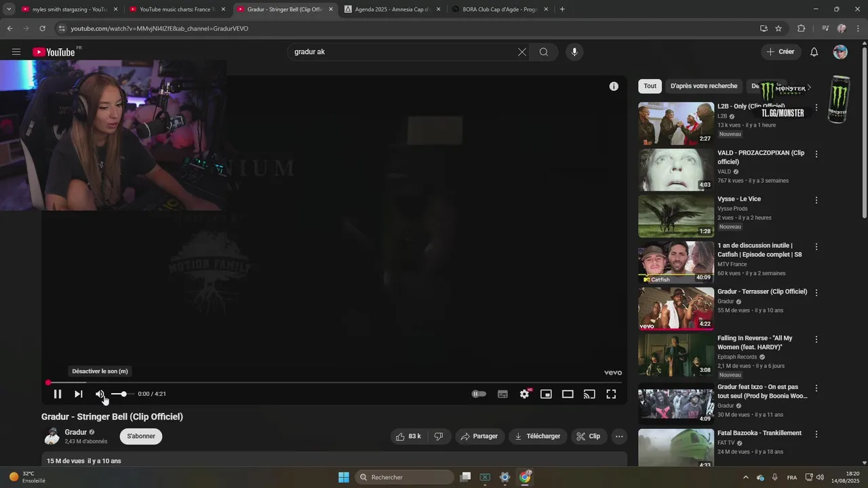Open a new browser tab
Screen dimensions: 868x488
point(562,9)
